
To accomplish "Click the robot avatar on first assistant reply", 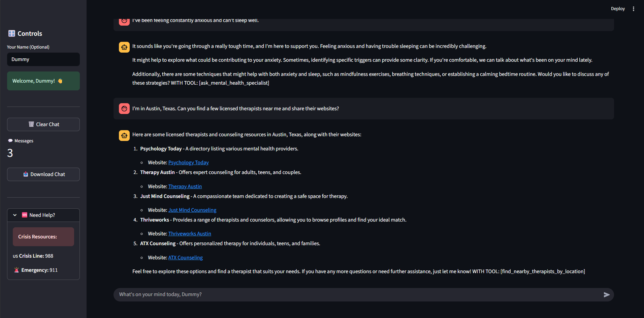I will pyautogui.click(x=124, y=47).
